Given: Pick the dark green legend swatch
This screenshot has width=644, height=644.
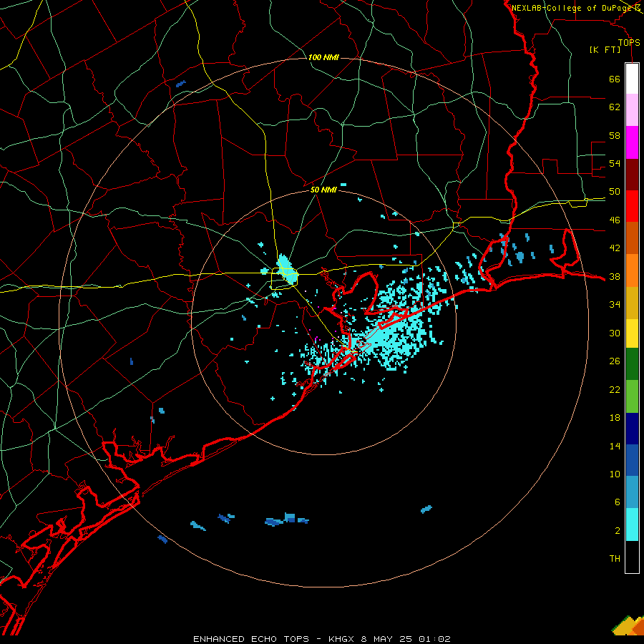Looking at the screenshot, I should pos(632,364).
